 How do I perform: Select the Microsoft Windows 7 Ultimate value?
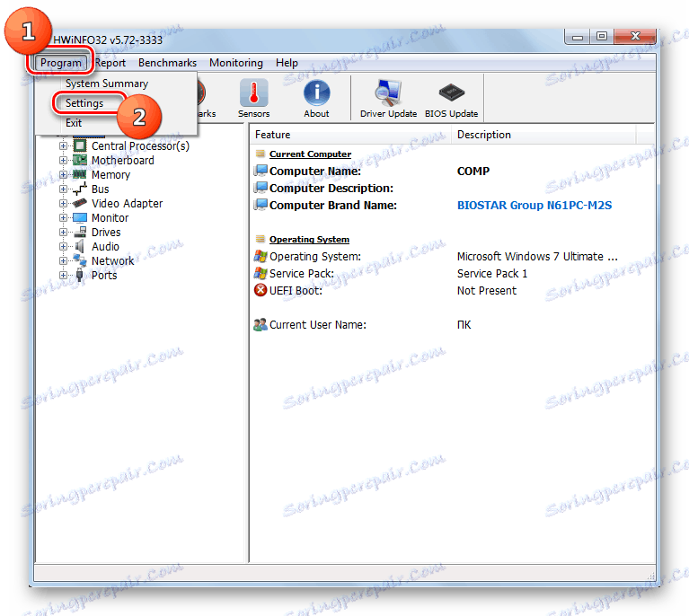click(x=537, y=256)
